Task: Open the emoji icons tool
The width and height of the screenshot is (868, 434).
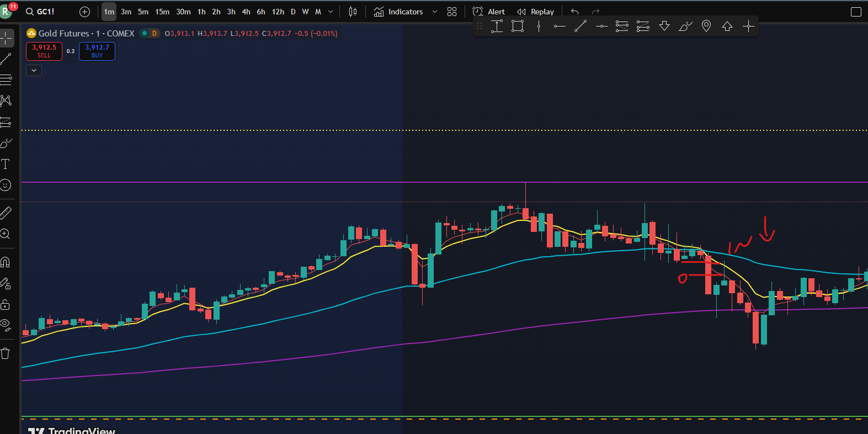Action: tap(6, 185)
